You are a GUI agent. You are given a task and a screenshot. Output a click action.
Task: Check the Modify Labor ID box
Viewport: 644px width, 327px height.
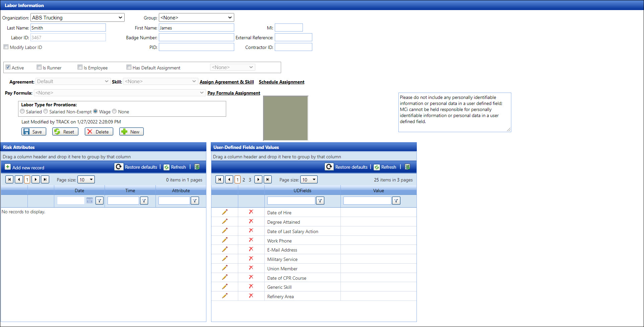point(6,47)
